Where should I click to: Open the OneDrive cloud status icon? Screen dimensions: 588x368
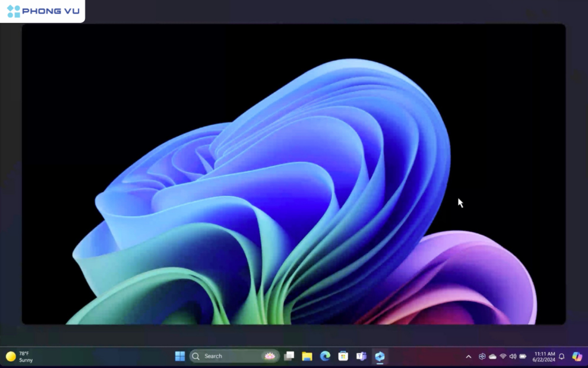tap(492, 355)
